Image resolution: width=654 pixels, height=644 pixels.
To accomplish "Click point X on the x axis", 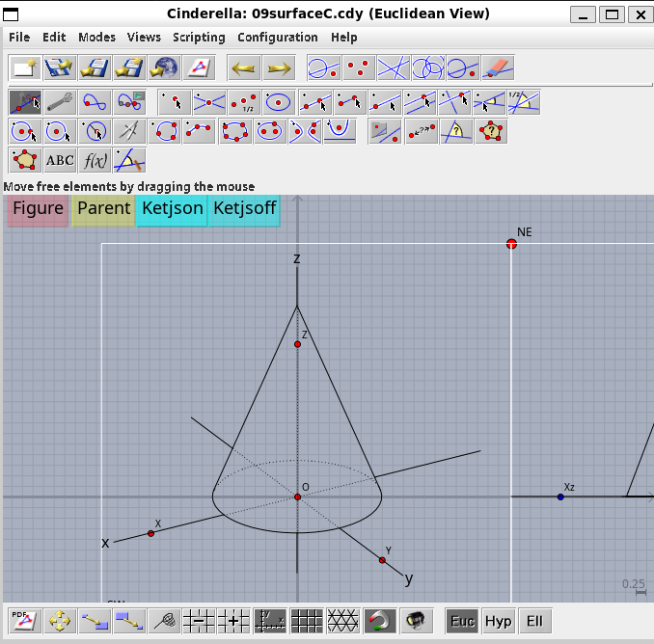I will pyautogui.click(x=151, y=533).
